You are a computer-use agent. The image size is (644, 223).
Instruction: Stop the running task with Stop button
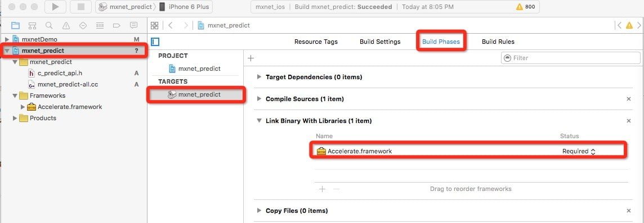[80, 7]
